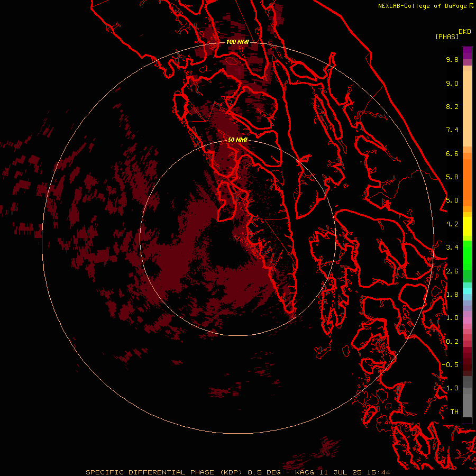476x476 pixels.
Task: Click the 'KACG 11 JUL 25 15:44' timestamp
Action: 342,472
